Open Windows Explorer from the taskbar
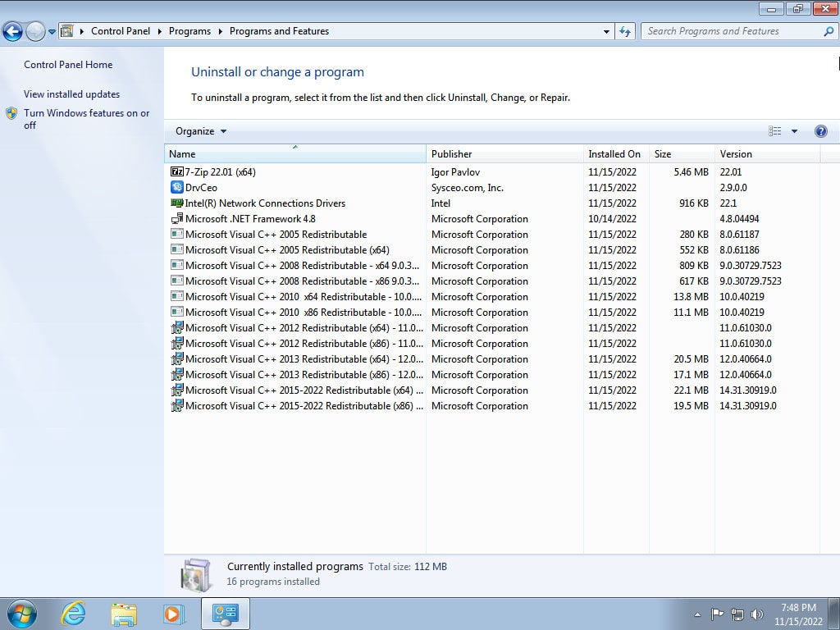This screenshot has width=840, height=630. (x=124, y=614)
